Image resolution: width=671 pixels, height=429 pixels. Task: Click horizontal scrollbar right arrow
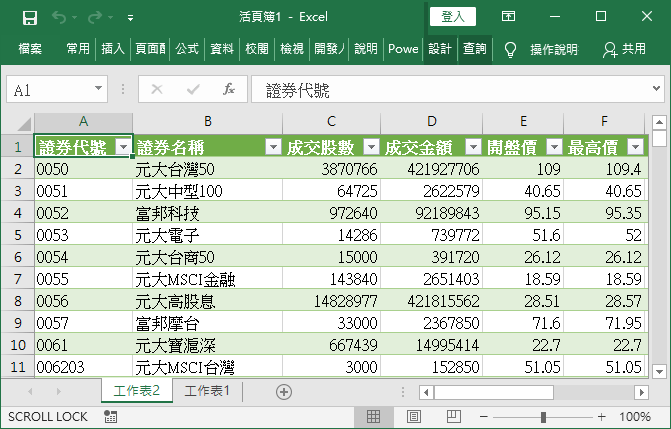point(641,392)
